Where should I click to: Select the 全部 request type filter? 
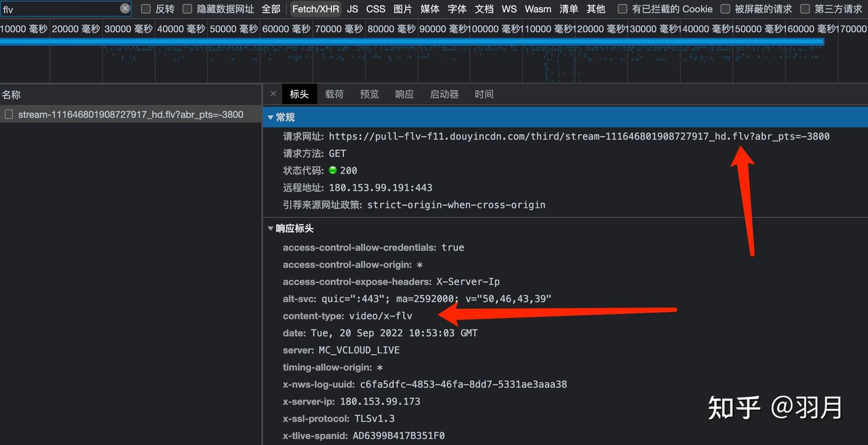click(270, 8)
